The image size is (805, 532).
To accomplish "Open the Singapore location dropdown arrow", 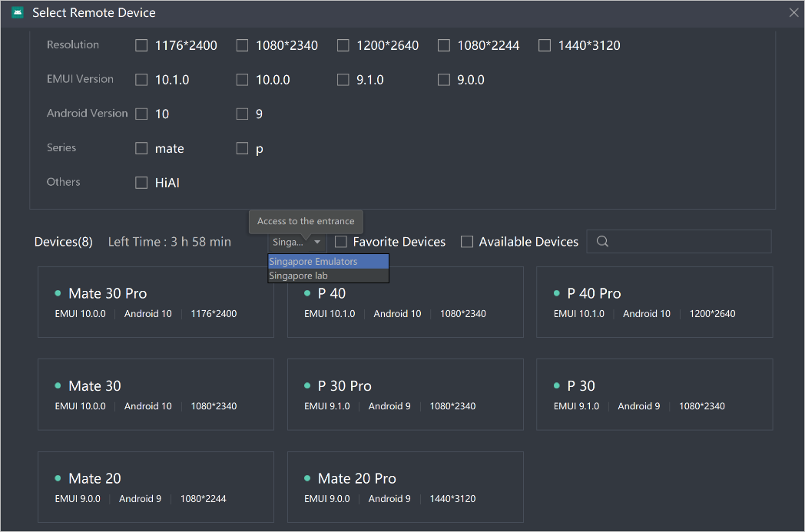I will (x=317, y=241).
